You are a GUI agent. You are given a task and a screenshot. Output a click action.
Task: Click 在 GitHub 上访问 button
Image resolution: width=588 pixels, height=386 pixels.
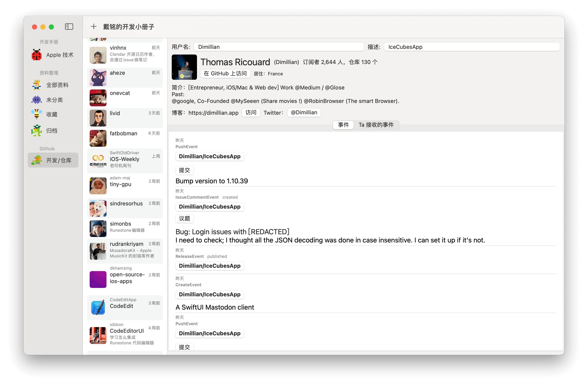coord(225,73)
